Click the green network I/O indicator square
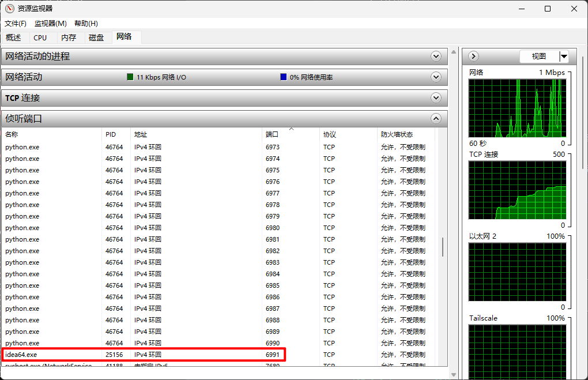 [x=130, y=77]
